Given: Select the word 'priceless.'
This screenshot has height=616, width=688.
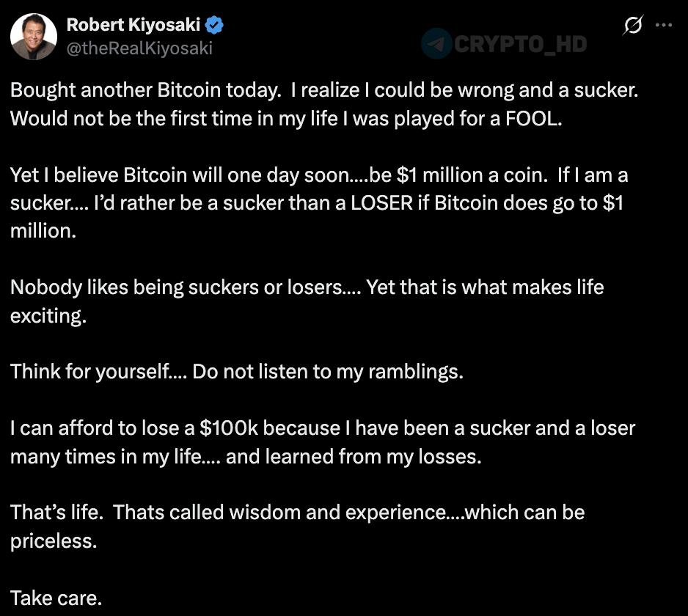Looking at the screenshot, I should click(54, 541).
